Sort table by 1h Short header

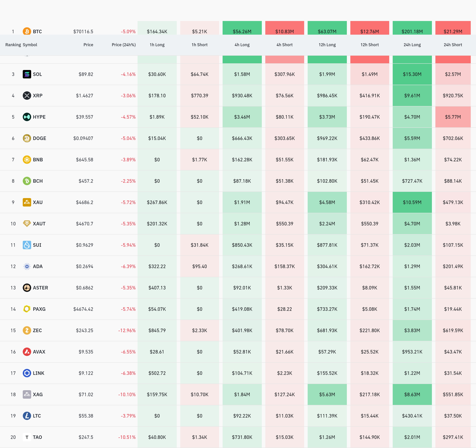(x=199, y=45)
